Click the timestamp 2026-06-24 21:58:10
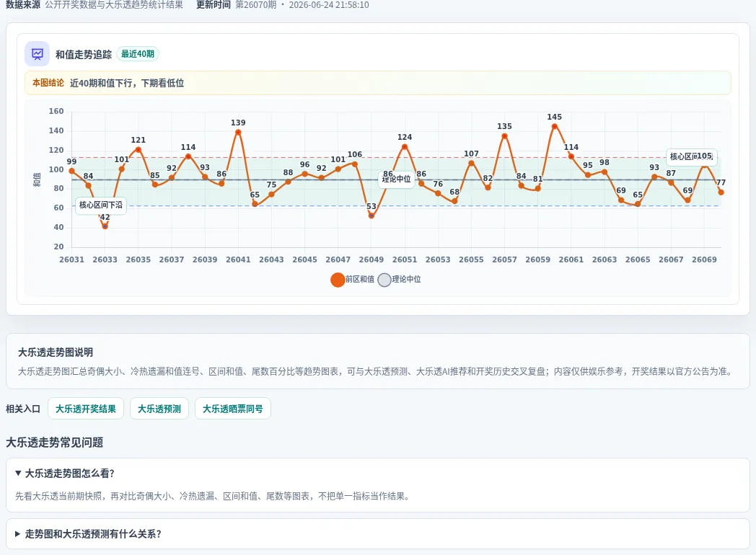This screenshot has width=756, height=555. (x=329, y=5)
